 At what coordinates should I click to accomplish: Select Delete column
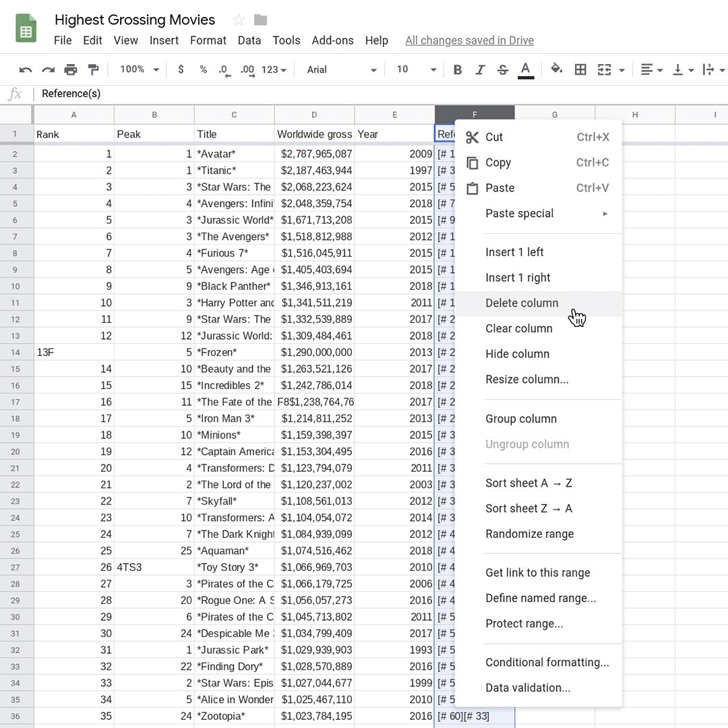pyautogui.click(x=538, y=303)
